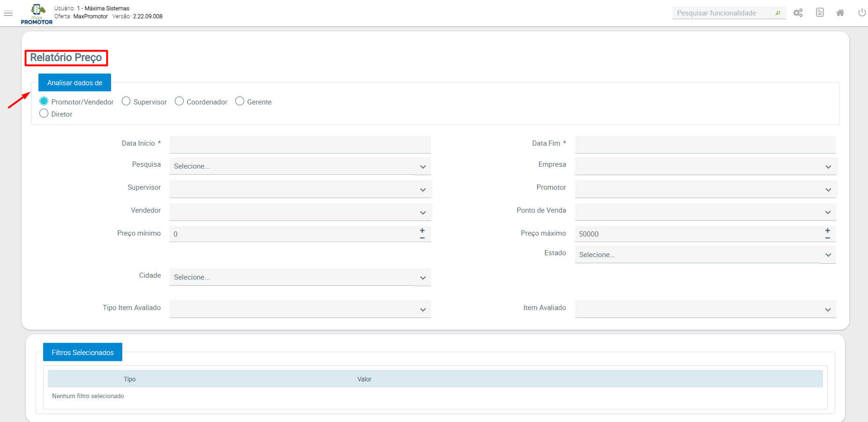Expand the Promotor dropdown
The height and width of the screenshot is (422, 868).
coord(705,189)
